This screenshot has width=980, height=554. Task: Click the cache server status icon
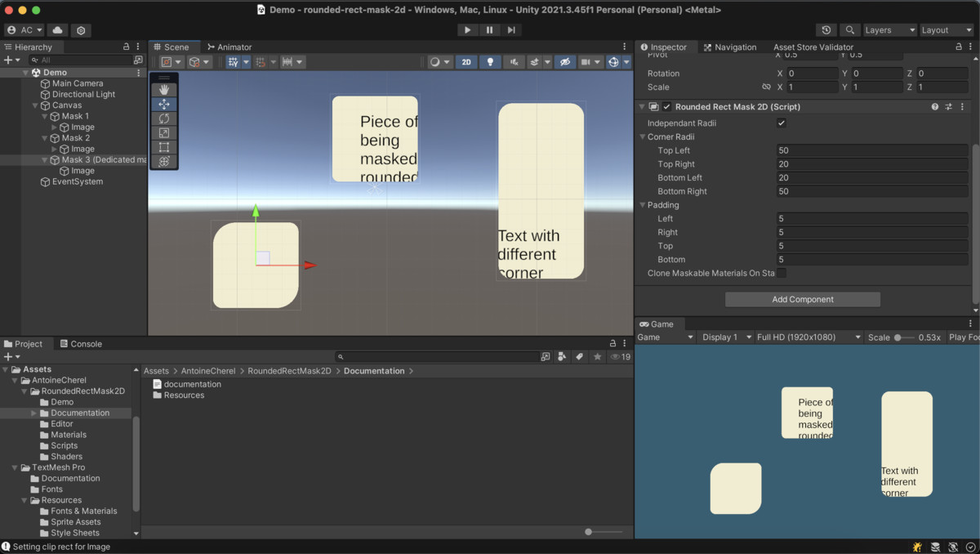click(935, 547)
